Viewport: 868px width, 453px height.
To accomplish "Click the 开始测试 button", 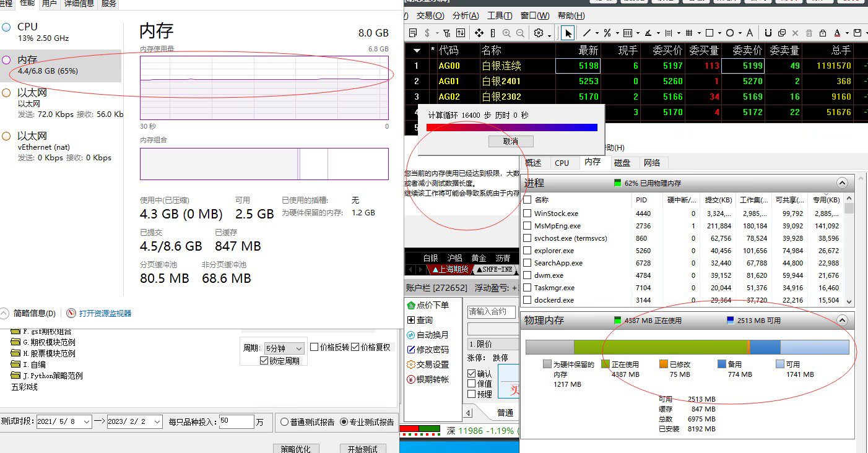I will [x=363, y=449].
